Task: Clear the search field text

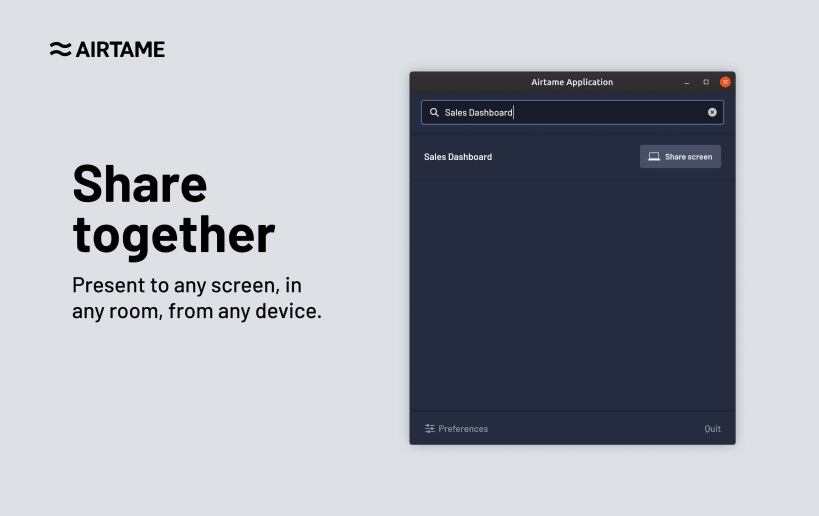Action: click(x=712, y=112)
